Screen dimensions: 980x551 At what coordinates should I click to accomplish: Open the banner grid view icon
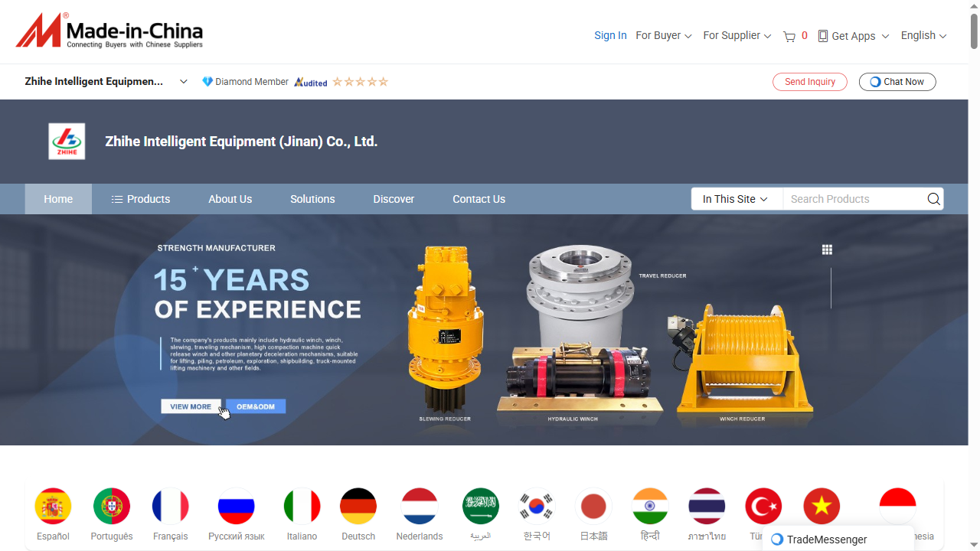[827, 249]
